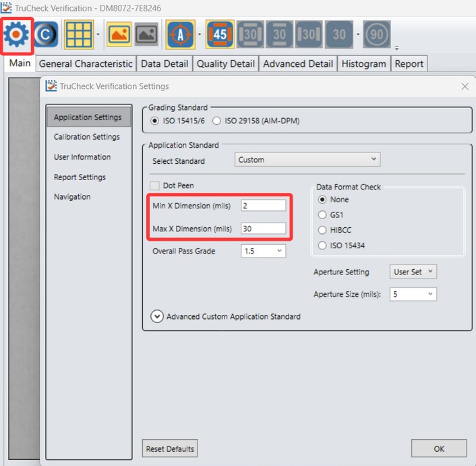Screen dimensions: 476x466
Task: Select ISO 15415/6 grading standard
Action: (177, 121)
